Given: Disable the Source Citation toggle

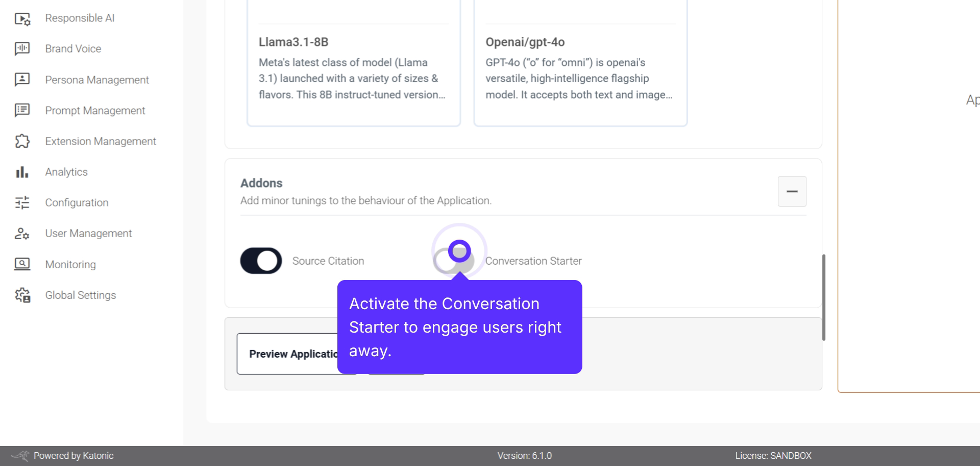Looking at the screenshot, I should click(x=261, y=261).
